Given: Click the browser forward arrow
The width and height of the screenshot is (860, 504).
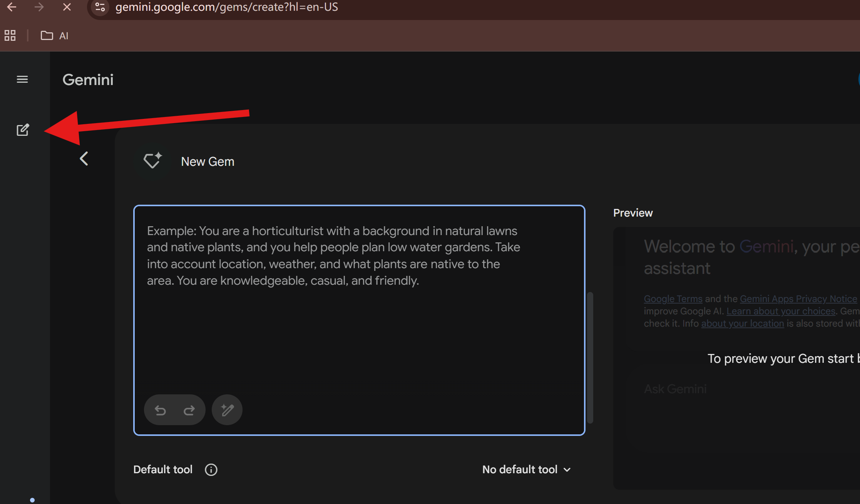Looking at the screenshot, I should click(39, 7).
